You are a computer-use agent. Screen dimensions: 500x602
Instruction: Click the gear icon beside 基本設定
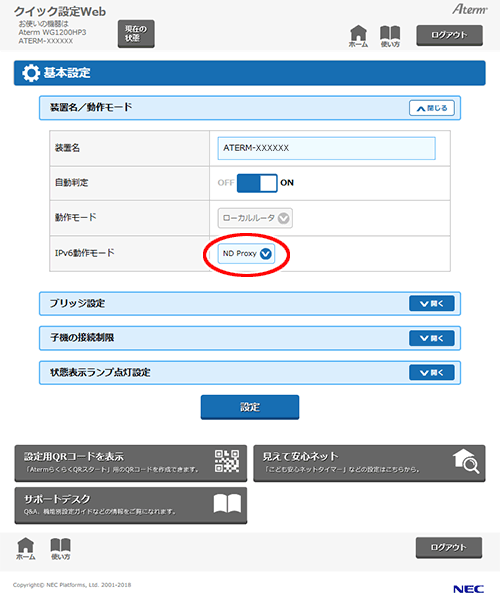(x=31, y=73)
